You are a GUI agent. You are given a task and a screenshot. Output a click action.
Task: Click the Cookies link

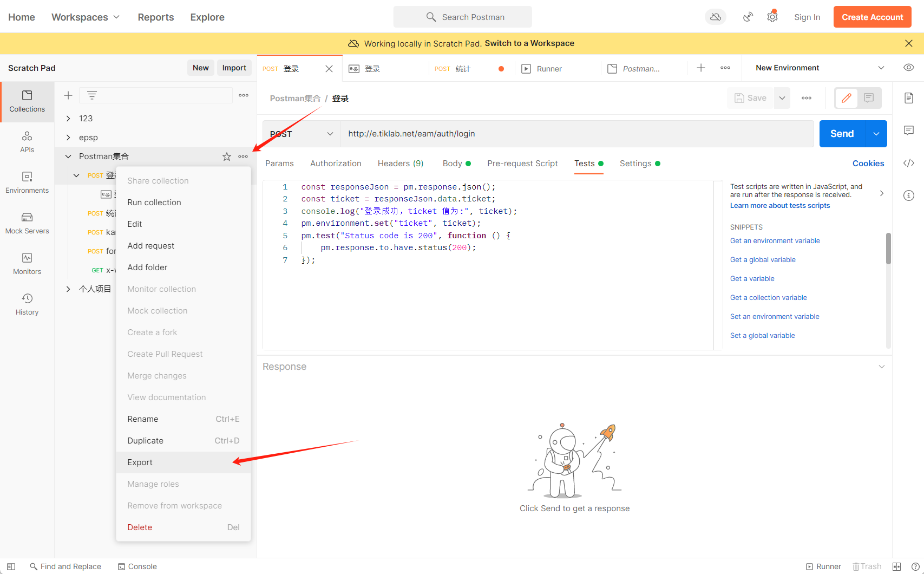point(868,164)
